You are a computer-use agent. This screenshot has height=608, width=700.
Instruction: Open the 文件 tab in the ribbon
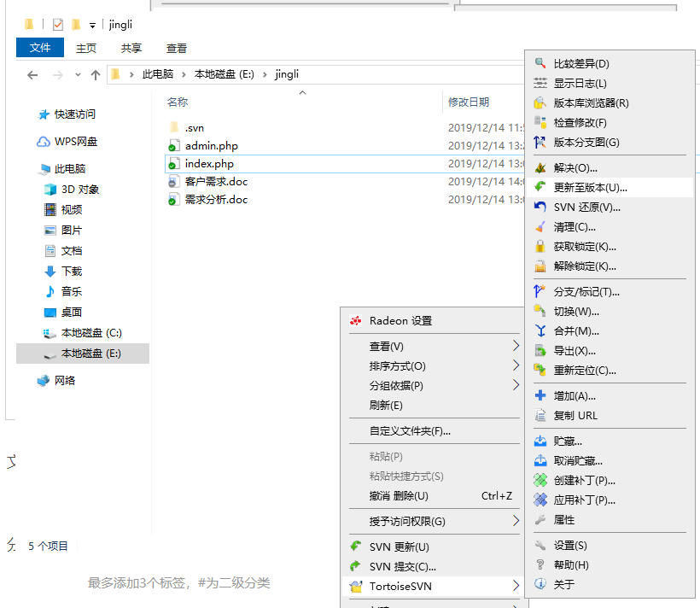point(40,47)
